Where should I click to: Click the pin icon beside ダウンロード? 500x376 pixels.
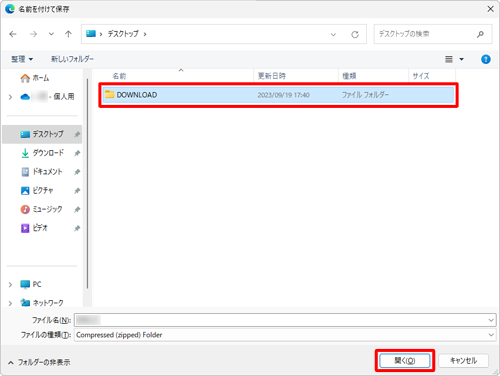(77, 153)
